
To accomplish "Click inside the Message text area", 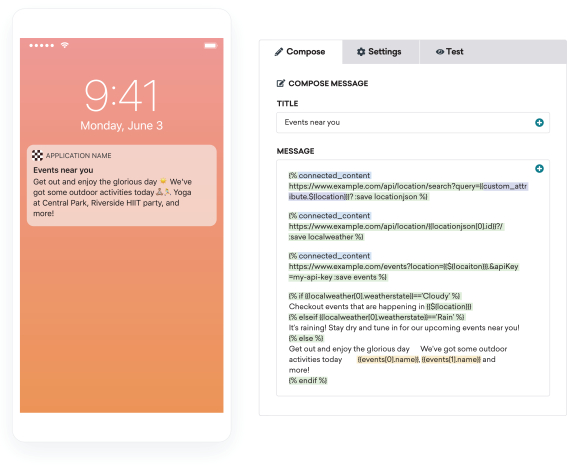I will coord(413,278).
